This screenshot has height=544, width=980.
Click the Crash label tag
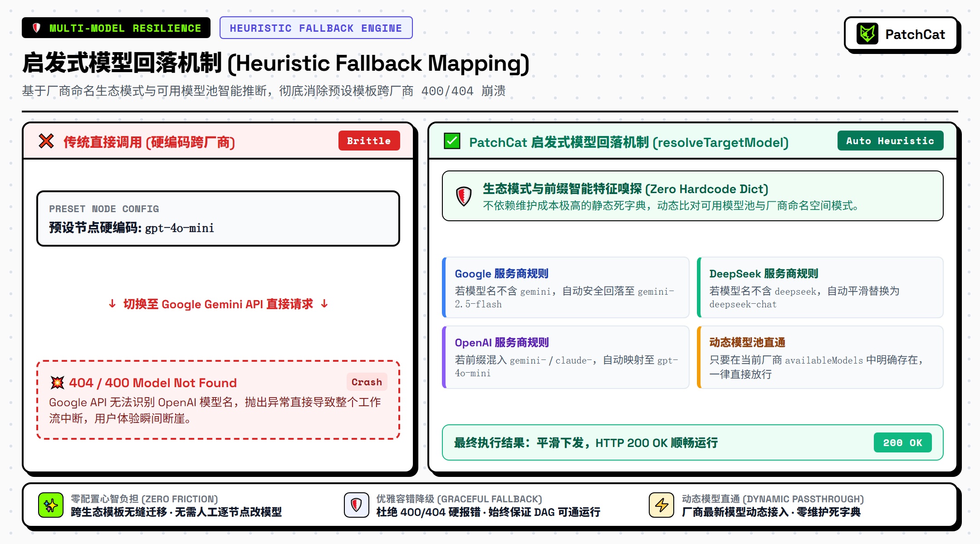pyautogui.click(x=367, y=382)
